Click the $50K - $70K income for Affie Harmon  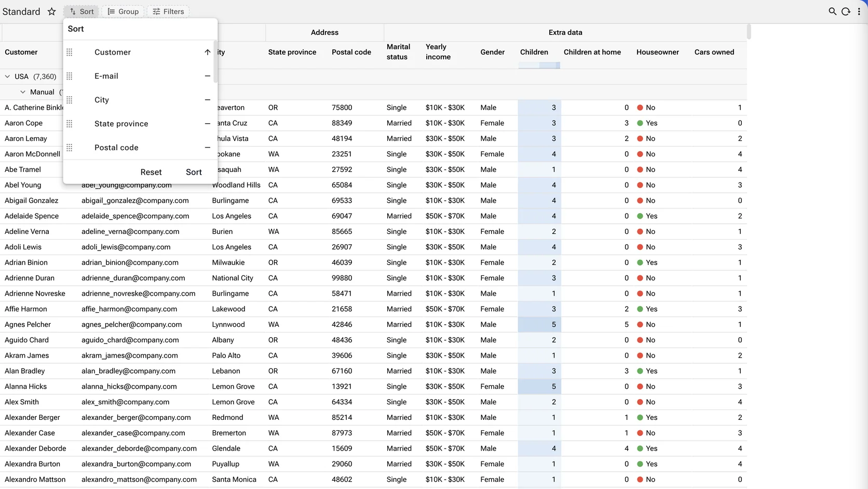[x=445, y=309]
